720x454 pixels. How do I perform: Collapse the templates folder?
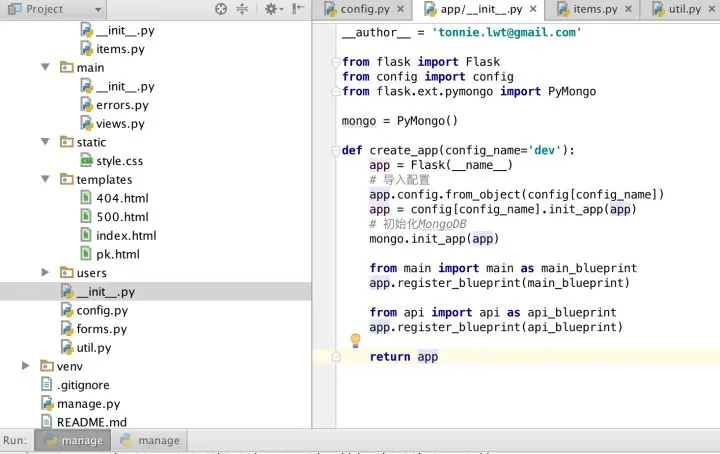[x=45, y=180]
